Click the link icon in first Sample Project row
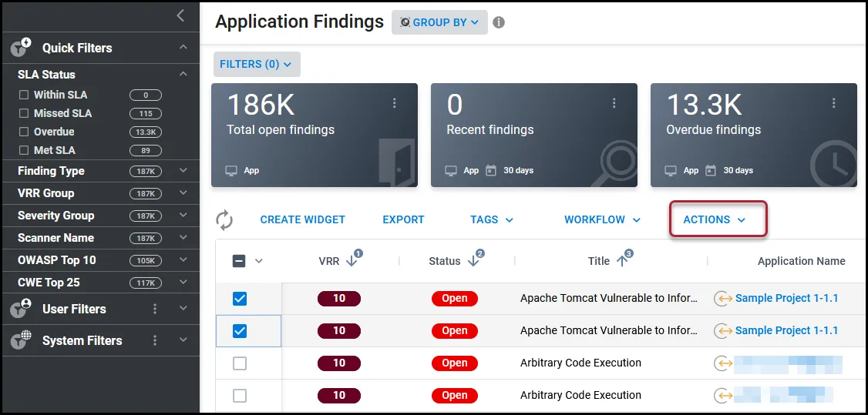This screenshot has width=868, height=415. click(x=722, y=299)
